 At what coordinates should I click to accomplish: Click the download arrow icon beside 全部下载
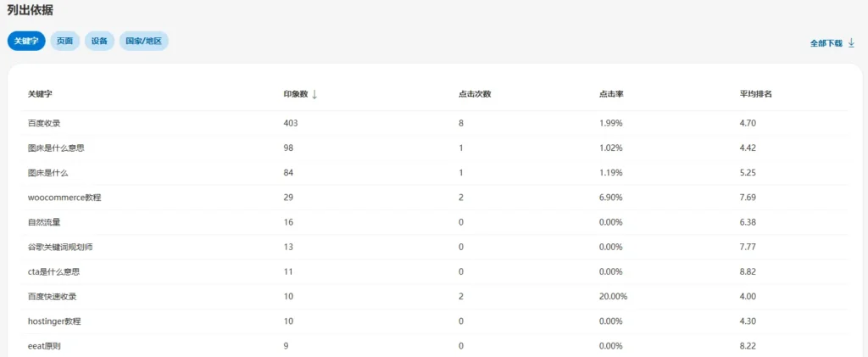851,43
